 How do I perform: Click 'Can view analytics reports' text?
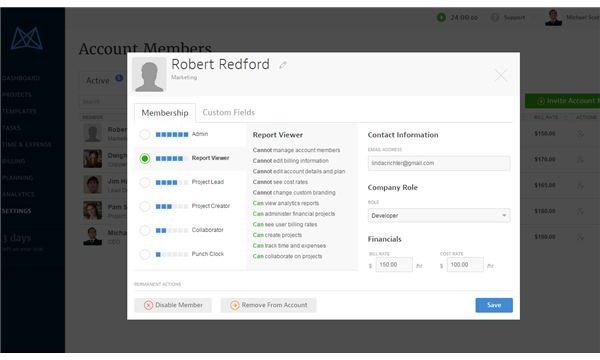pos(286,203)
